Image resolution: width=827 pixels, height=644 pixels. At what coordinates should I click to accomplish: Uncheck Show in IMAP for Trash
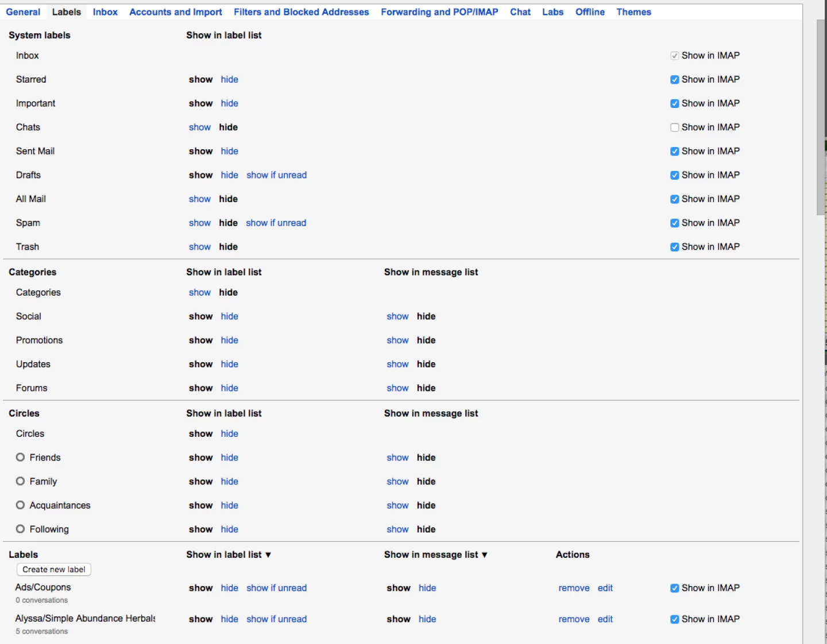coord(675,247)
